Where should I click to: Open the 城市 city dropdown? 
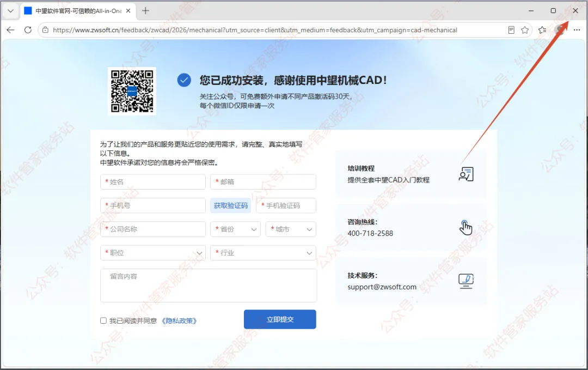[291, 229]
